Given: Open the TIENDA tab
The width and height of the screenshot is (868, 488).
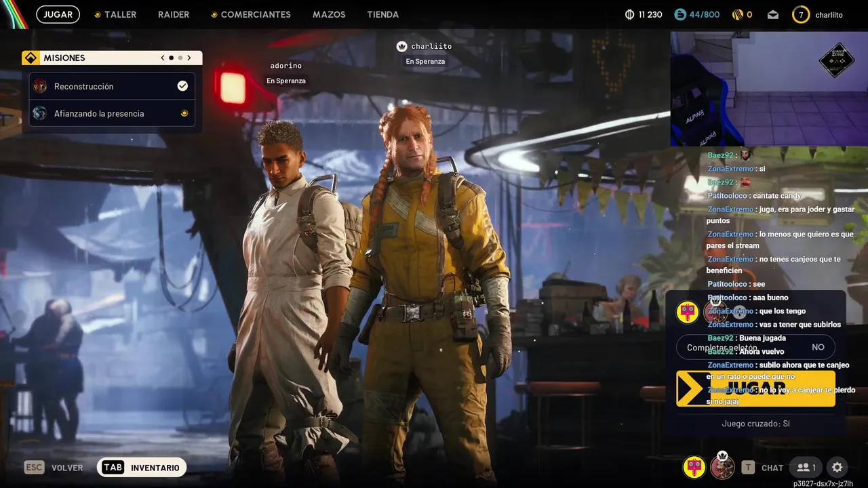Looking at the screenshot, I should click(x=382, y=14).
